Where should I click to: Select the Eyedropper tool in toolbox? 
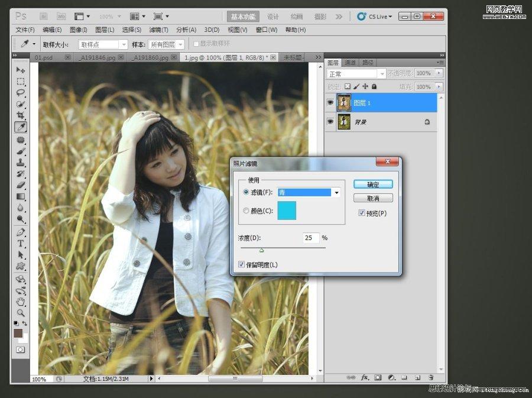(21, 127)
